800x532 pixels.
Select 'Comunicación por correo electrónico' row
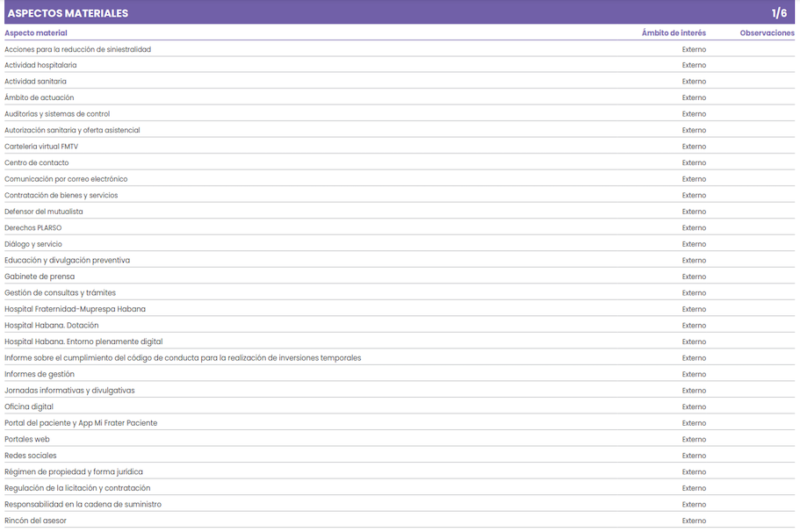pos(400,179)
